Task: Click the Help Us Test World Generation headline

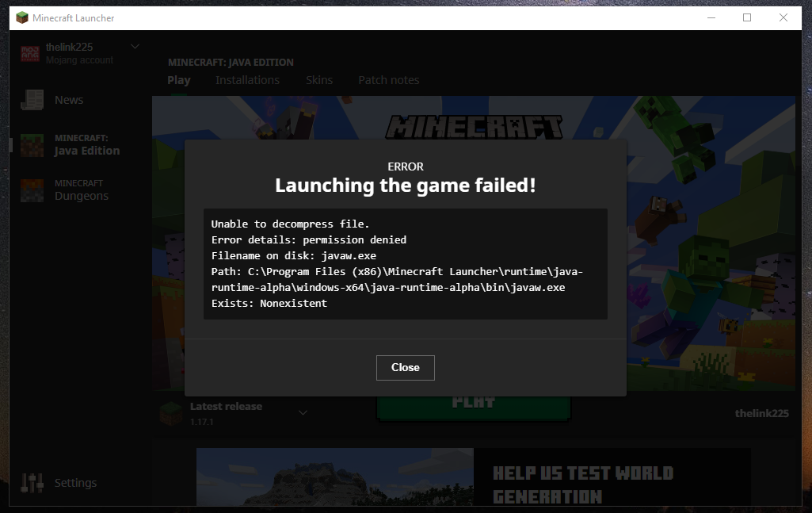Action: point(583,485)
